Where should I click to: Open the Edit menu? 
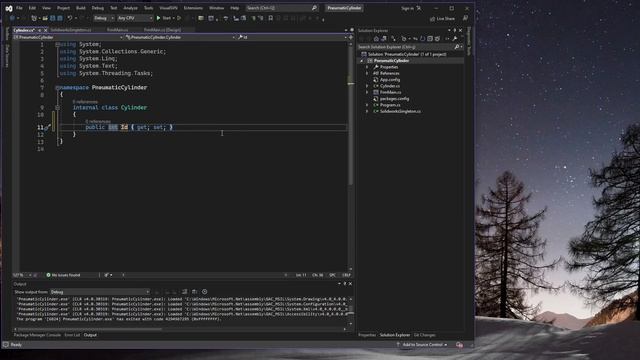(32, 8)
